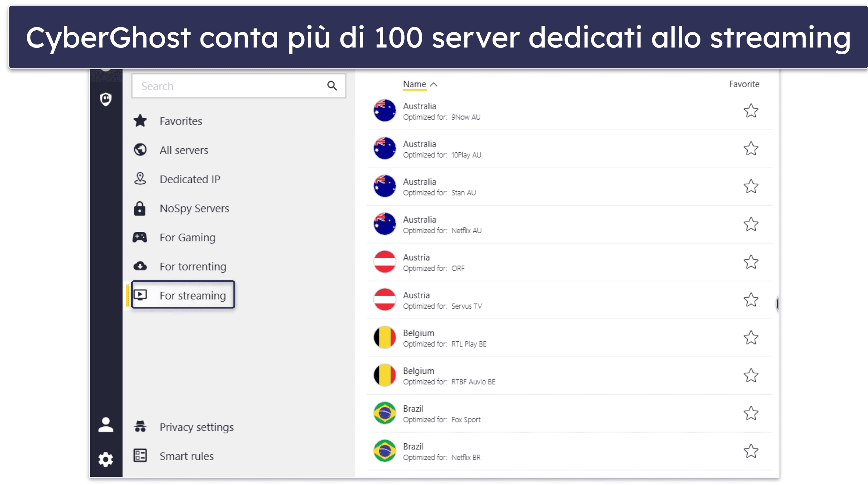Open the NoSpy Servers list
Viewport: 868px width, 485px height.
[x=194, y=208]
